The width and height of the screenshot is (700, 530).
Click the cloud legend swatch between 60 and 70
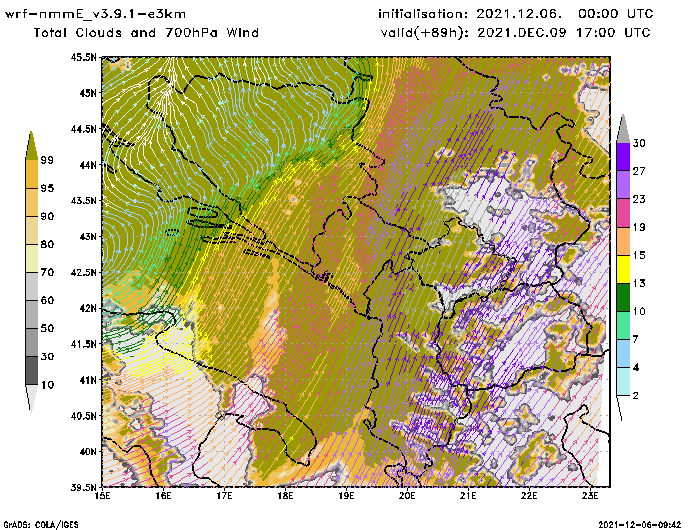(x=31, y=286)
